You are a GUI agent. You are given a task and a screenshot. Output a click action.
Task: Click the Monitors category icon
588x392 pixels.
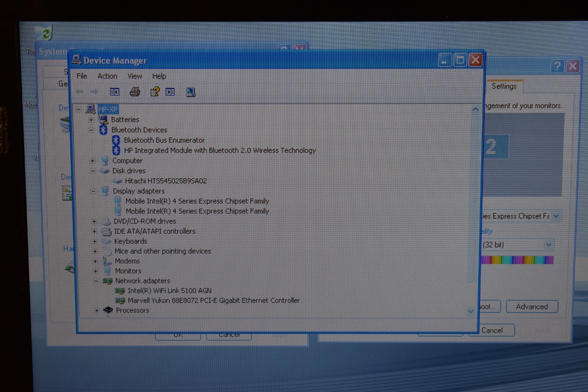107,271
